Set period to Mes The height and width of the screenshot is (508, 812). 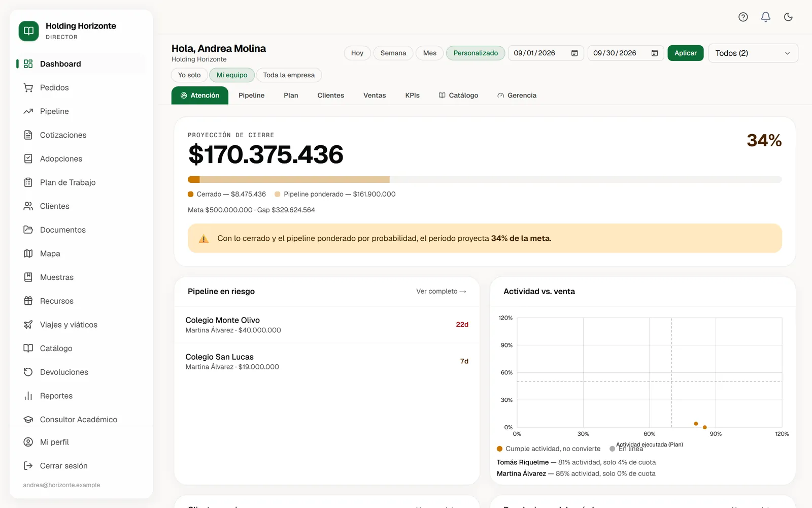[430, 53]
